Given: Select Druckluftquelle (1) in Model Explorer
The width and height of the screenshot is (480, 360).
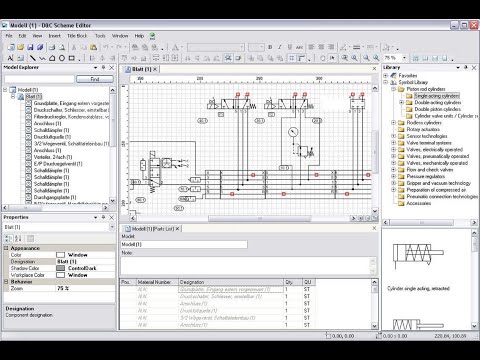Looking at the screenshot, I should (52, 137).
